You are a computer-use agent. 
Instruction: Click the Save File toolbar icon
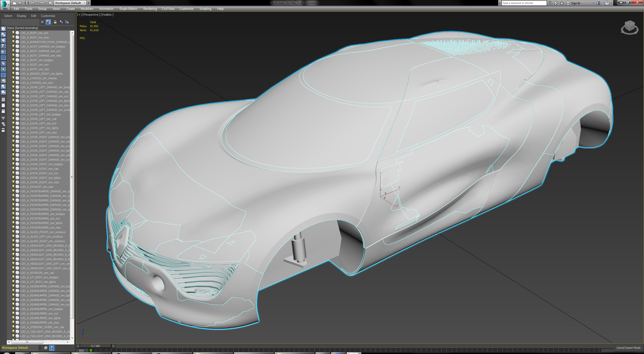pos(26,3)
